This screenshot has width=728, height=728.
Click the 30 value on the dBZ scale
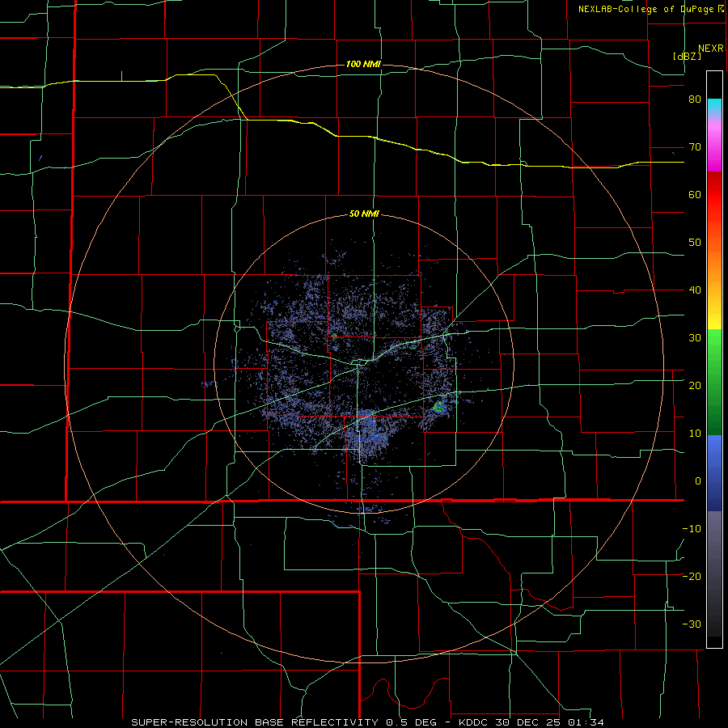[695, 338]
